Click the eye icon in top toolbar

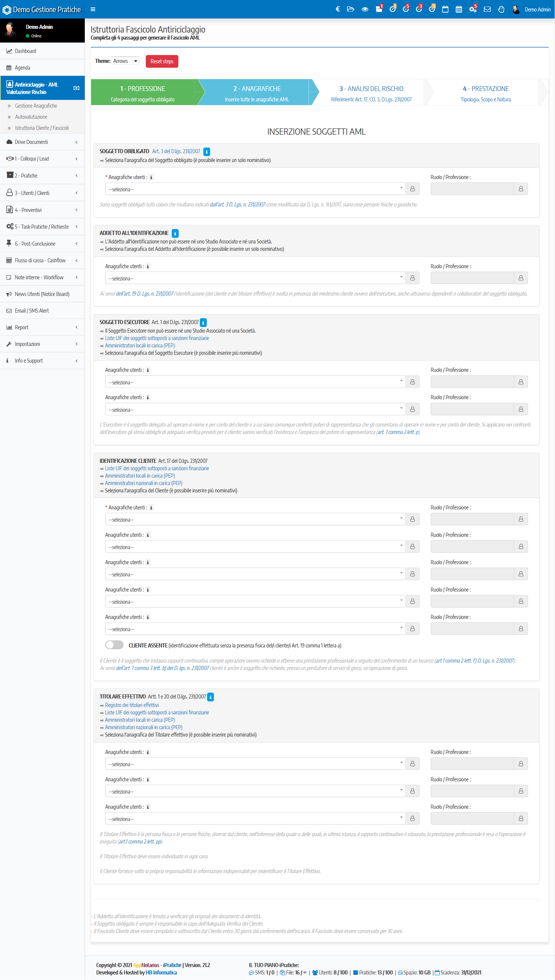[x=365, y=9]
